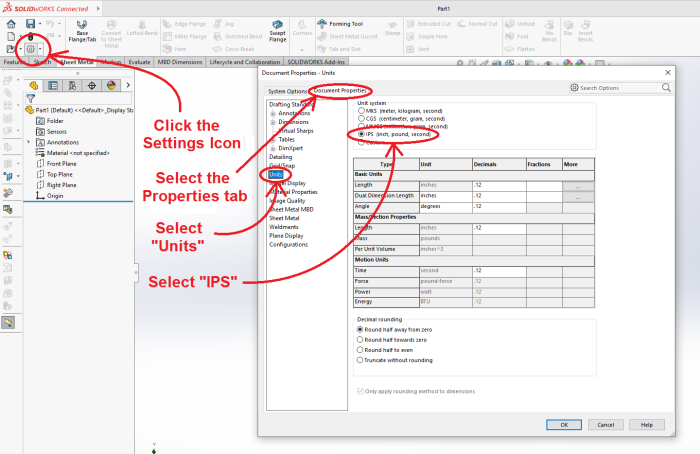Switch to the System Options tab
The width and height of the screenshot is (700, 454).
tap(288, 91)
